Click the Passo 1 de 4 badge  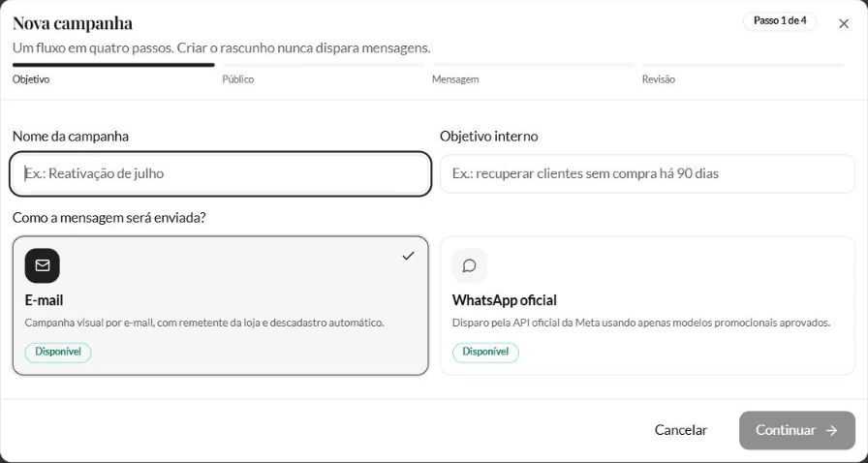(780, 21)
